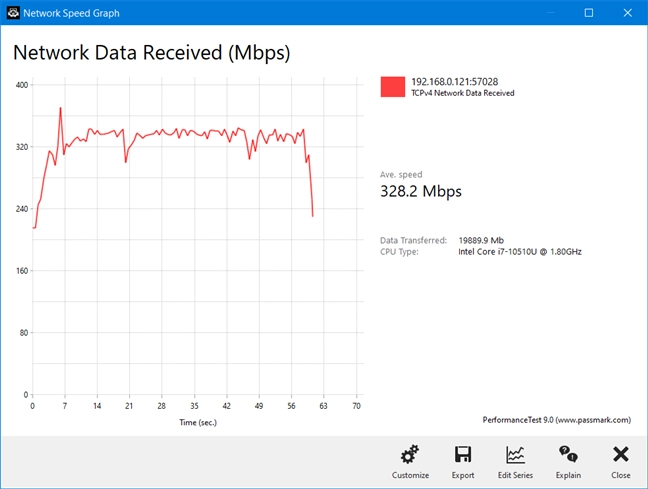Maximize the Network Speed Graph window
648x489 pixels.
(589, 13)
